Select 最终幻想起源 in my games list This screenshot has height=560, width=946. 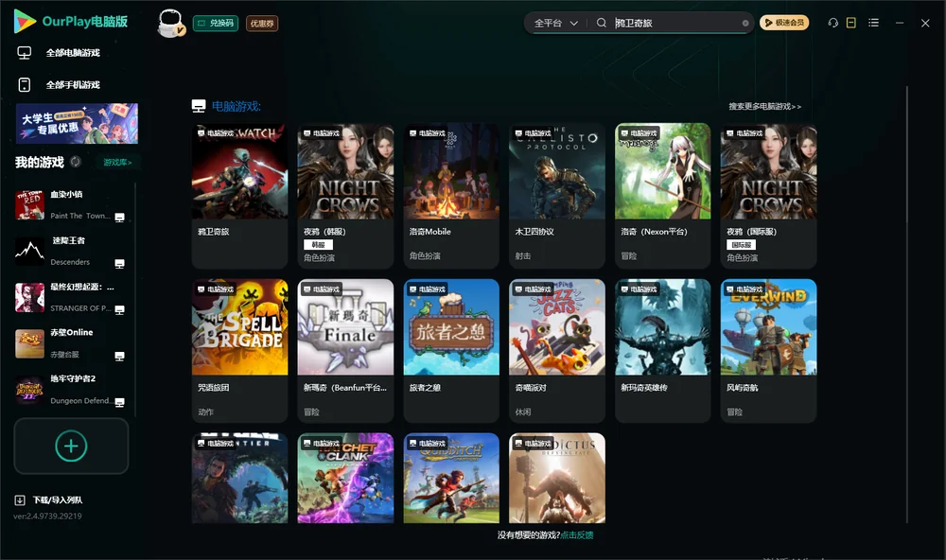click(x=73, y=297)
